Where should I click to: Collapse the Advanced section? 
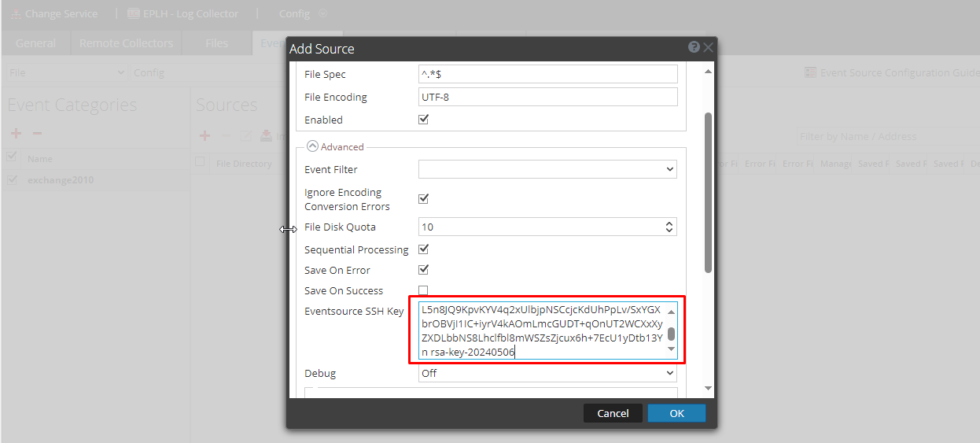point(312,146)
